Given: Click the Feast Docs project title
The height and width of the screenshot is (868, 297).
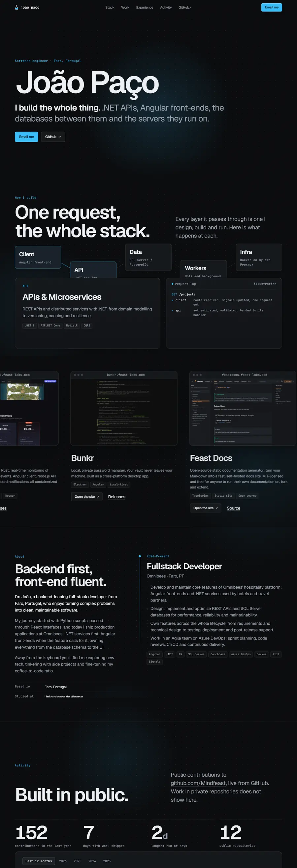Looking at the screenshot, I should (x=211, y=458).
